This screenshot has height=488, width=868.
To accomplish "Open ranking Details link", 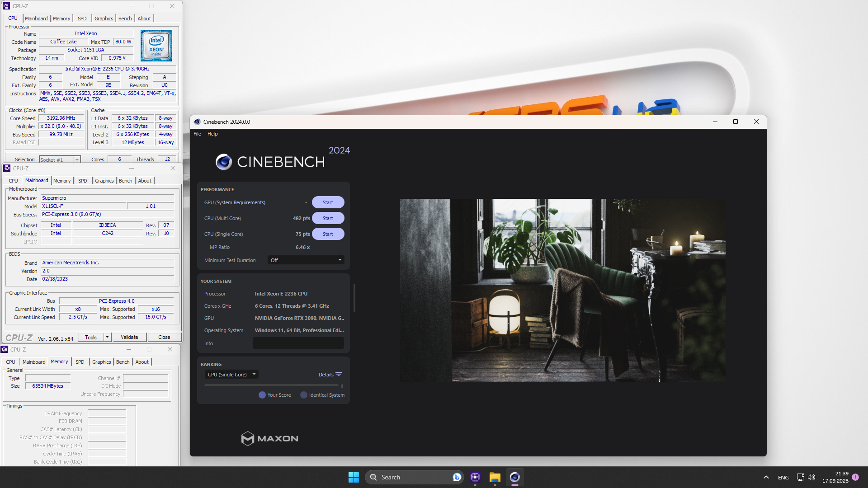I will [x=326, y=375].
